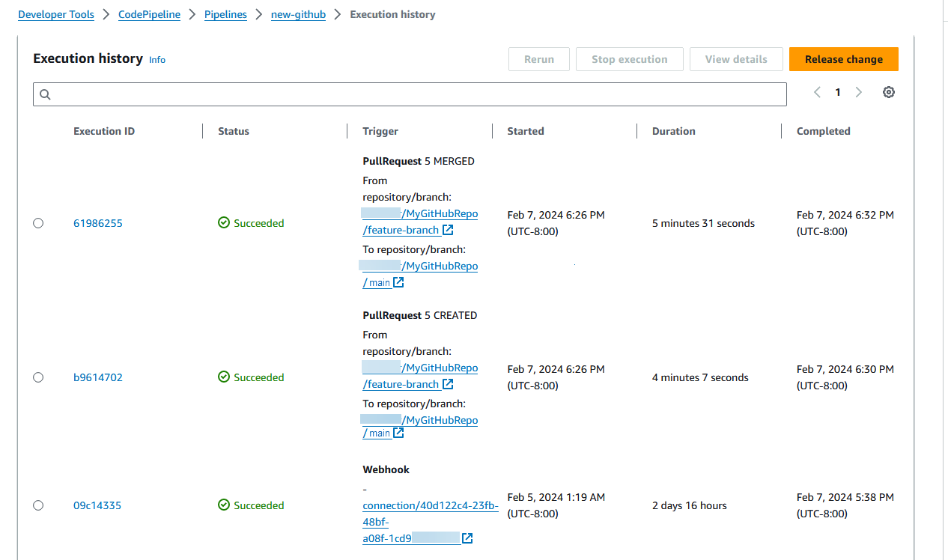948x560 pixels.
Task: Select the radio button for execution 61986255
Action: tap(38, 222)
